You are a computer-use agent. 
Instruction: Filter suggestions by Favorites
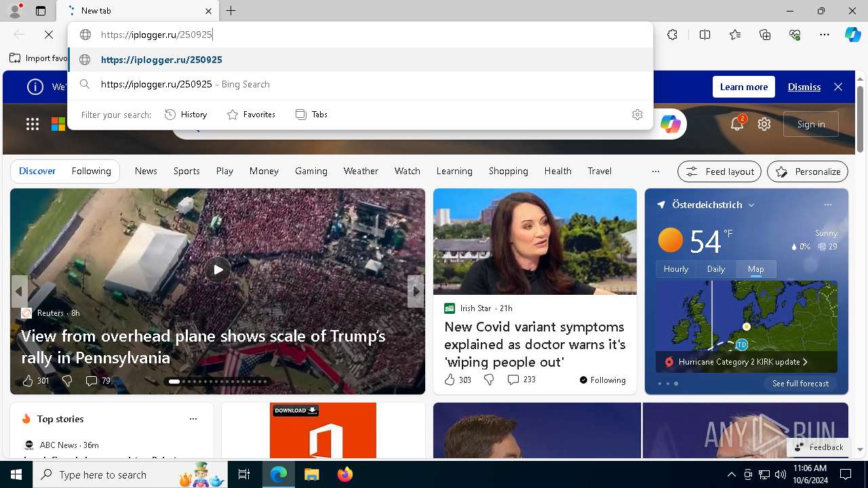pos(251,115)
